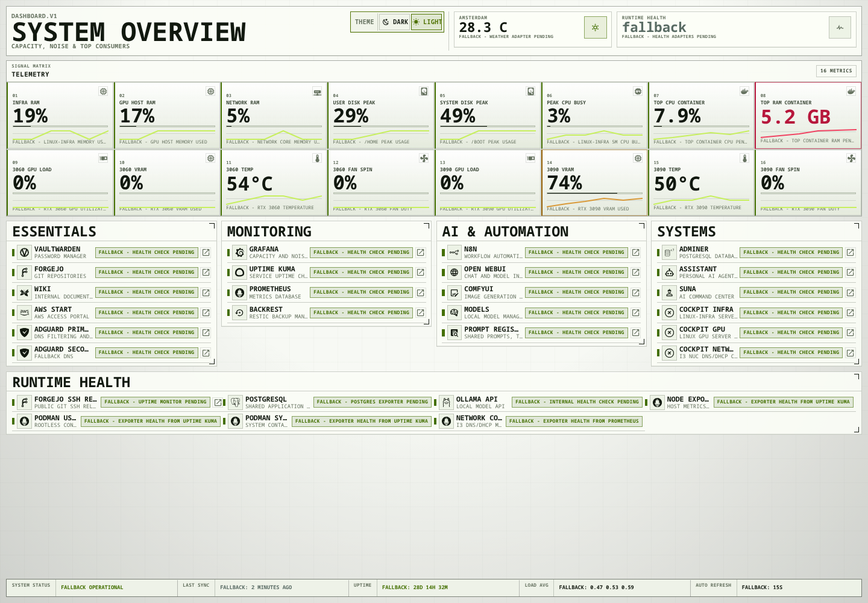Click the AdGuard Secondary shield icon
The width and height of the screenshot is (868, 603).
24,353
